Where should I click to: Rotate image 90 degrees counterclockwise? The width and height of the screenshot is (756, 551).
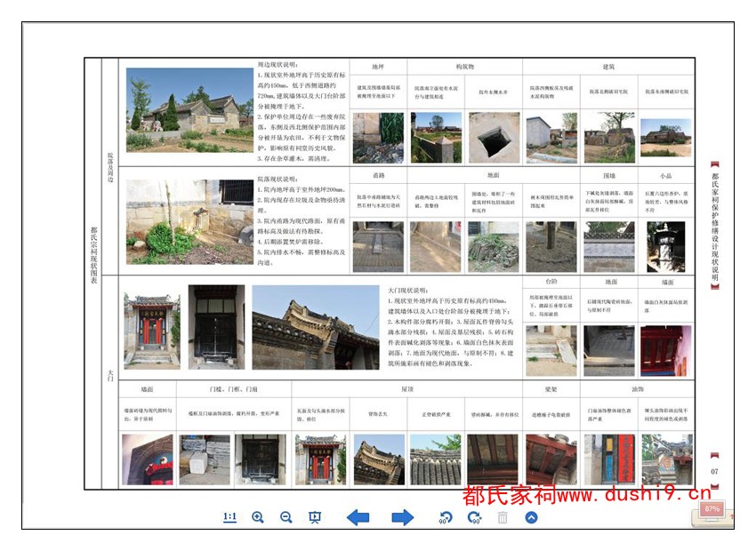pos(445,517)
